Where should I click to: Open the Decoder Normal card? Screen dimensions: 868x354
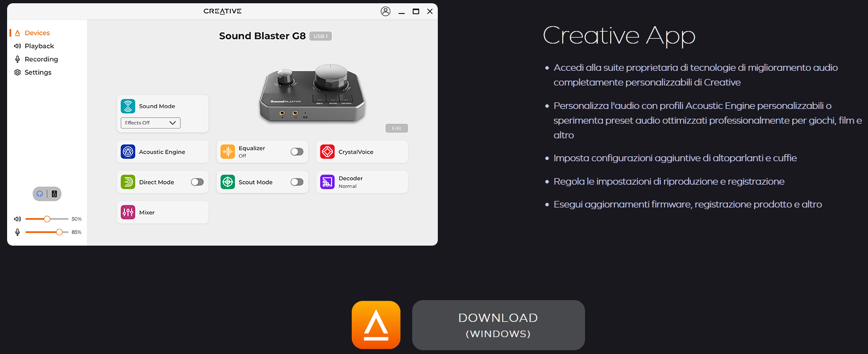click(x=362, y=182)
